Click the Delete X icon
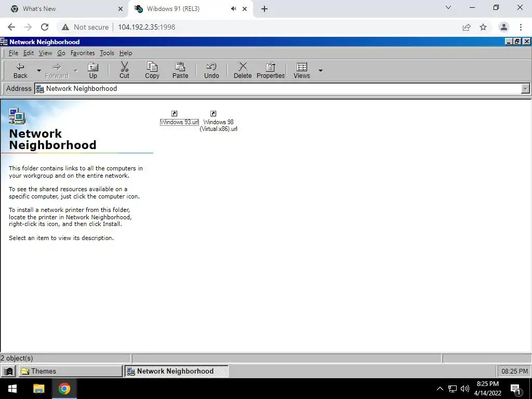The image size is (532, 399). (243, 66)
